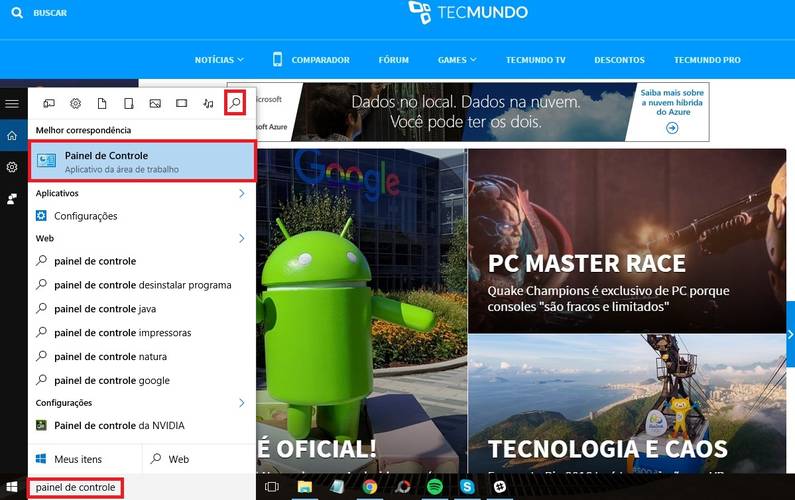This screenshot has height=500, width=795.
Task: Open the Descontos menu item
Action: [620, 60]
